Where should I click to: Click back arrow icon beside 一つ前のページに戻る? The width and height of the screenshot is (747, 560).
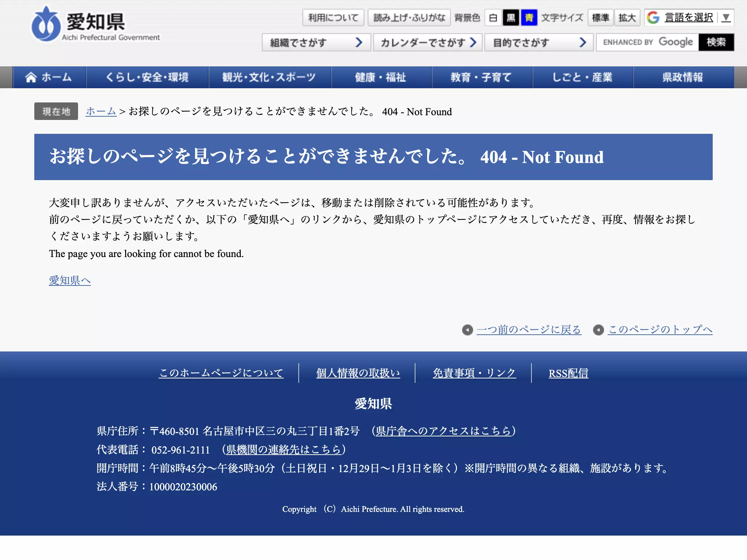click(467, 330)
